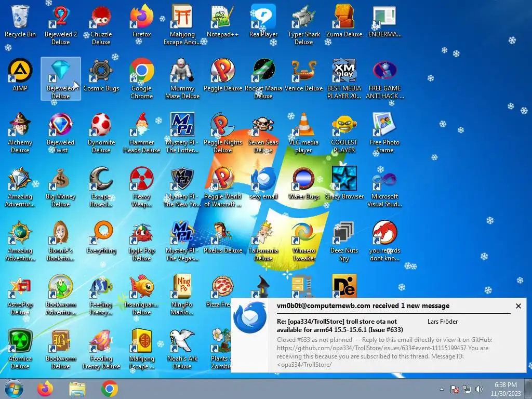Open Windows Explorer from the taskbar
The image size is (532, 399).
coord(77,389)
